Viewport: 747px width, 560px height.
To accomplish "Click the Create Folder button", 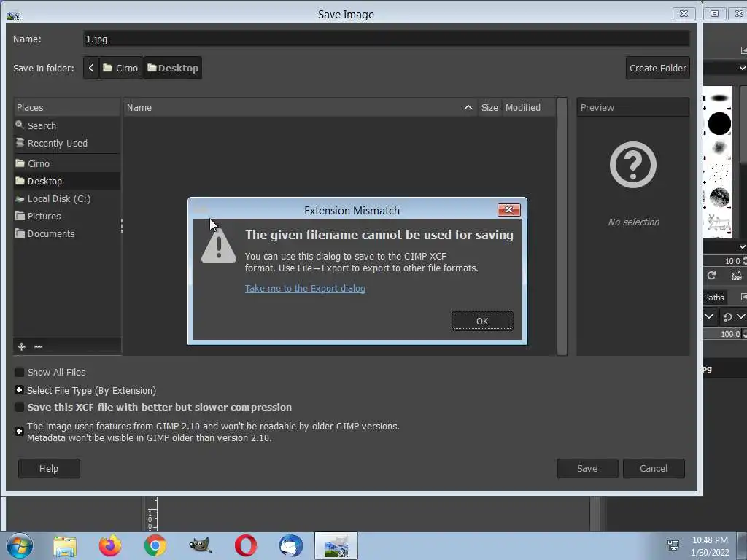I will coord(657,68).
